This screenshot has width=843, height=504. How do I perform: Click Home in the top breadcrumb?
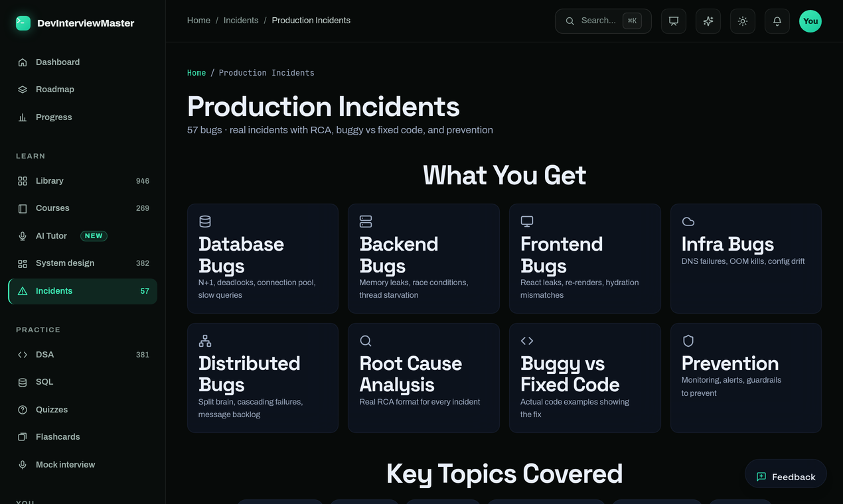click(198, 21)
